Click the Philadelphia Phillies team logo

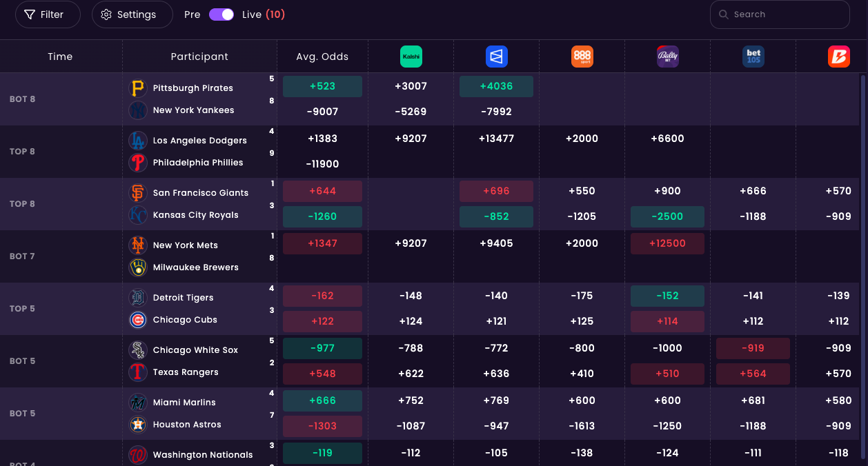pos(138,163)
